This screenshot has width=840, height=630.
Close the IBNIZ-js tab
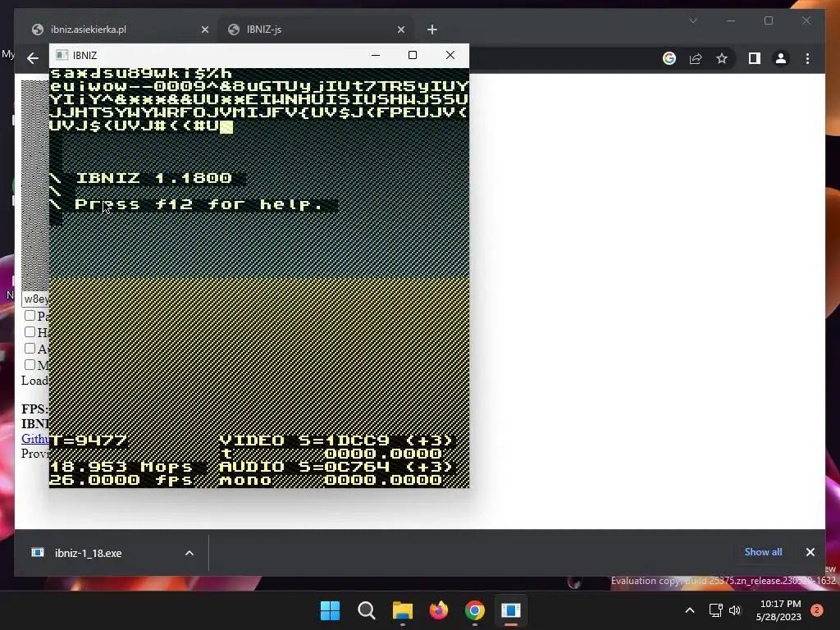pyautogui.click(x=400, y=30)
